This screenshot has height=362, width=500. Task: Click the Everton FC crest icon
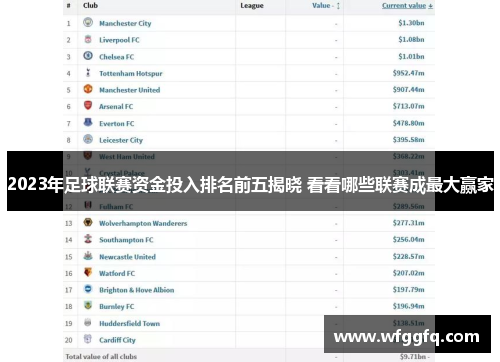click(88, 122)
